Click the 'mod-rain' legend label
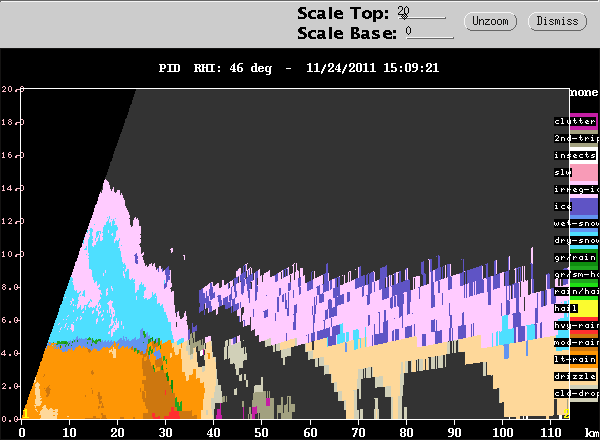 pyautogui.click(x=576, y=342)
